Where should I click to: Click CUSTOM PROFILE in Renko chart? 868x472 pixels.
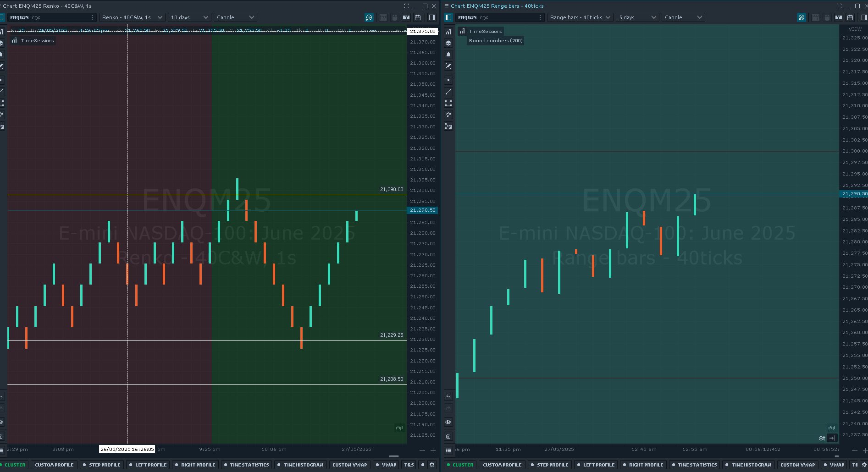pos(54,465)
